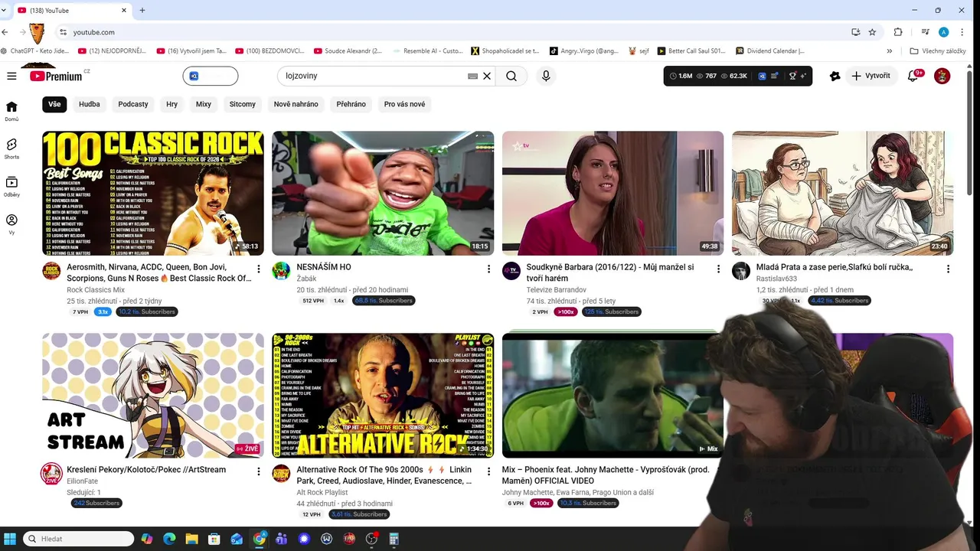Viewport: 980px width, 551px height.
Task: Open YouTube notifications bell
Action: [913, 76]
